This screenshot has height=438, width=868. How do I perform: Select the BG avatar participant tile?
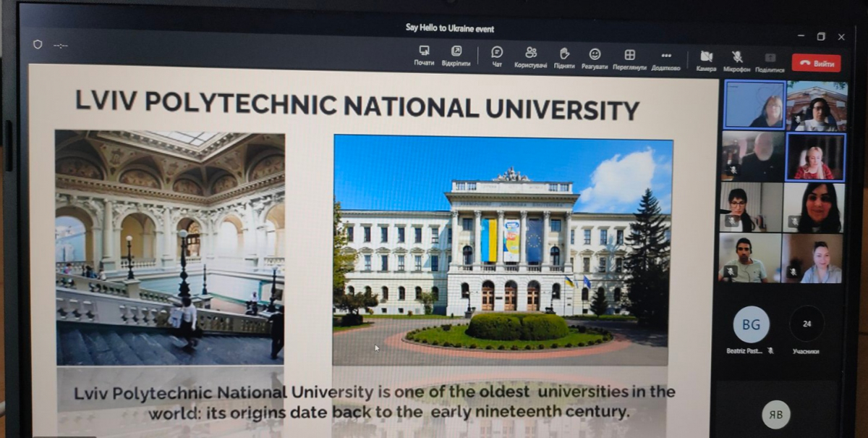pyautogui.click(x=751, y=324)
